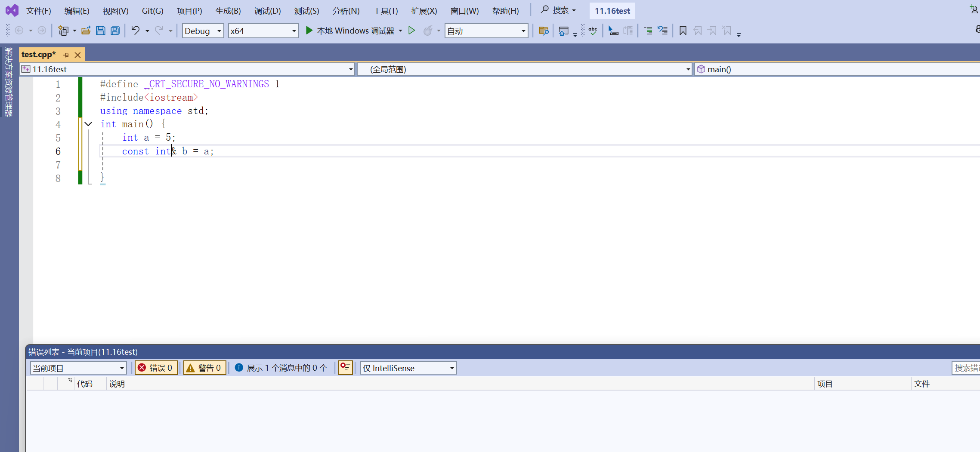Open the 11.16test project navigation dropdown
Viewport: 980px width, 452px height.
point(187,69)
